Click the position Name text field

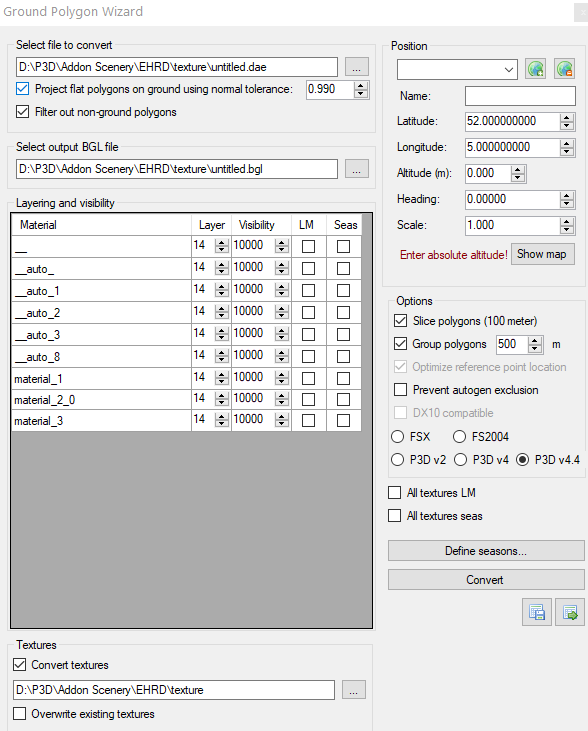(520, 96)
